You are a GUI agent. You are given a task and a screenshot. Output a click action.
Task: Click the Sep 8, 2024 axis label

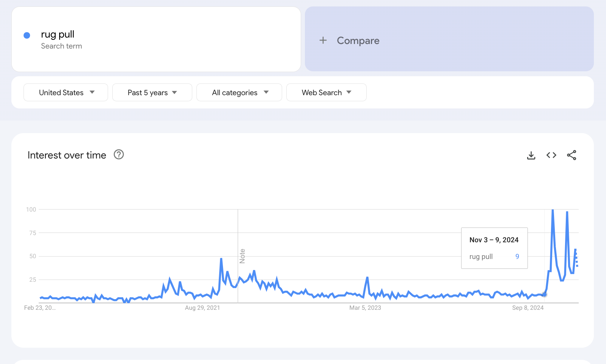(x=528, y=308)
